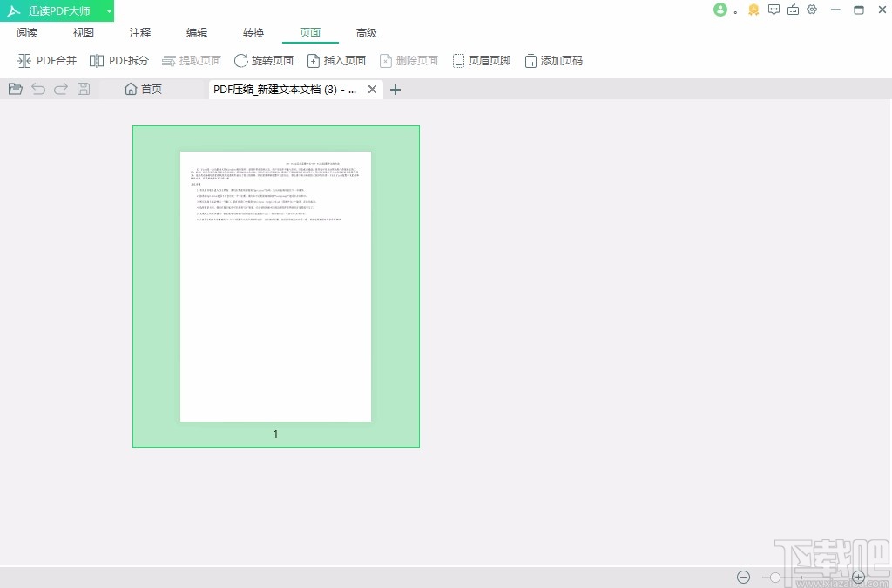Image resolution: width=892 pixels, height=588 pixels.
Task: Open the PDF拆分 split tool
Action: (119, 60)
